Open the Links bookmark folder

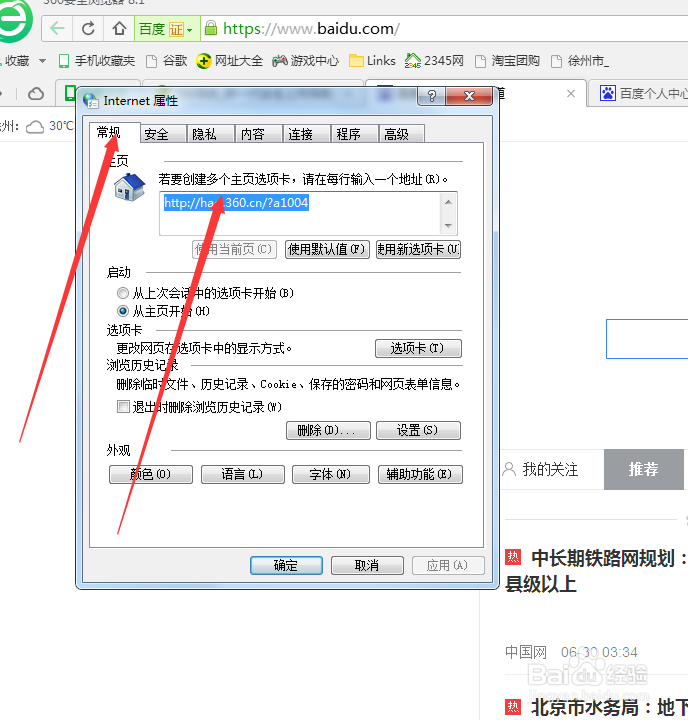tap(372, 61)
